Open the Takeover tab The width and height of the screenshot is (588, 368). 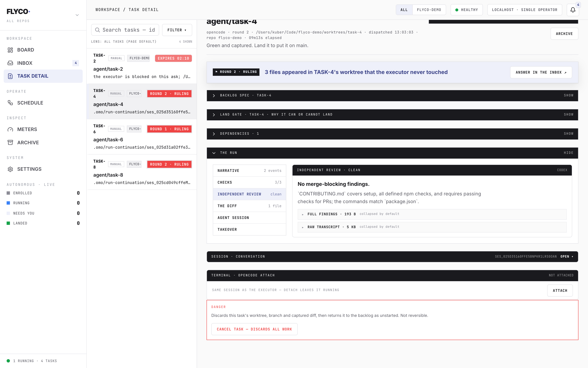249,229
